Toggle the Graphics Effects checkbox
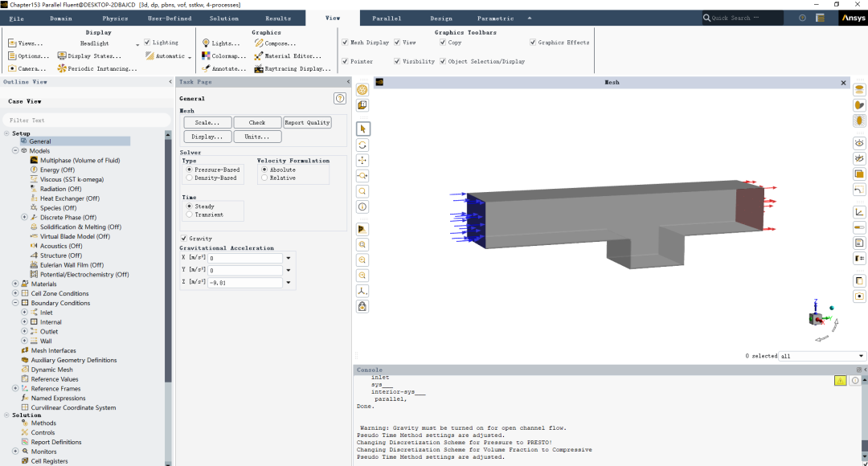Viewport: 868px width, 466px height. (533, 42)
